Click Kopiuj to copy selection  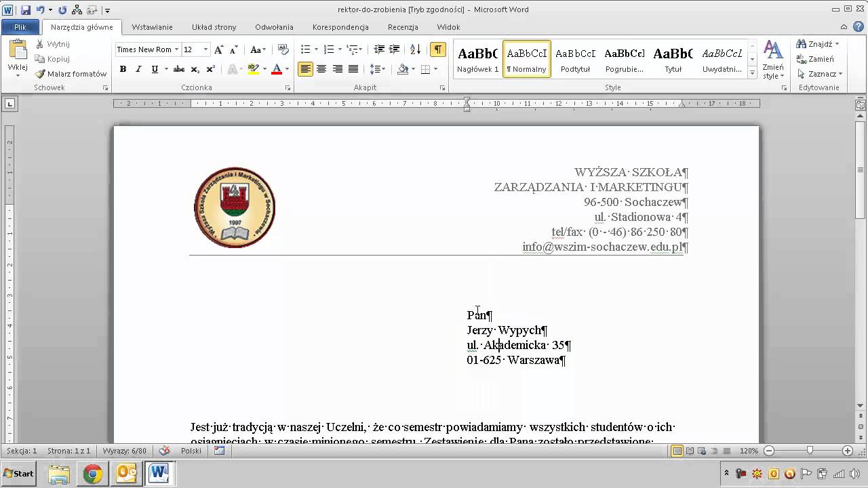pyautogui.click(x=52, y=59)
